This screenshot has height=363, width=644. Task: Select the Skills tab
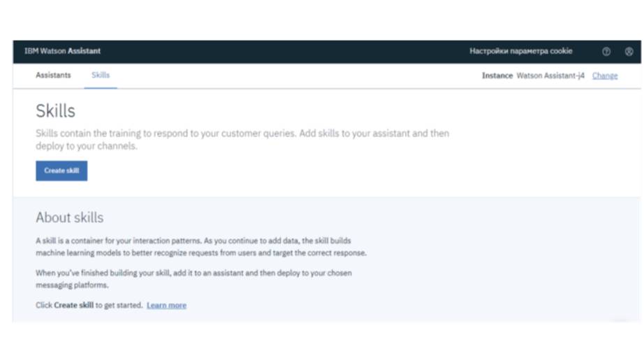(x=100, y=76)
